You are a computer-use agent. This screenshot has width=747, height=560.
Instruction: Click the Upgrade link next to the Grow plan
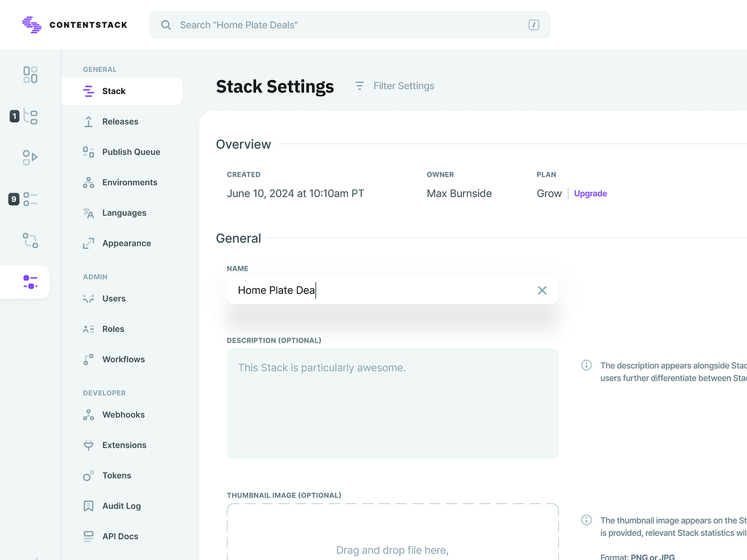(x=590, y=193)
